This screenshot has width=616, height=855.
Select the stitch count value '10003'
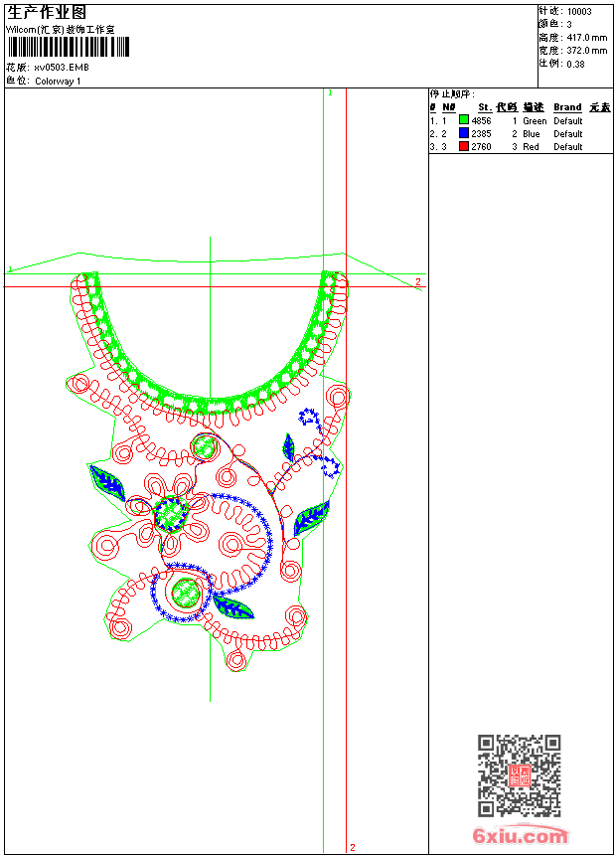click(579, 12)
